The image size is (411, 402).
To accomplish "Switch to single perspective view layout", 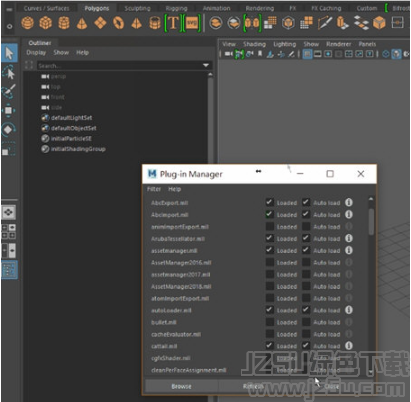I will 9,212.
